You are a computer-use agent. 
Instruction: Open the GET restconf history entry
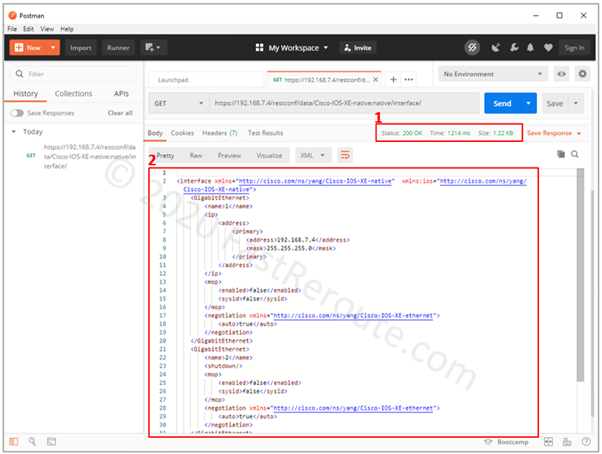[81, 156]
